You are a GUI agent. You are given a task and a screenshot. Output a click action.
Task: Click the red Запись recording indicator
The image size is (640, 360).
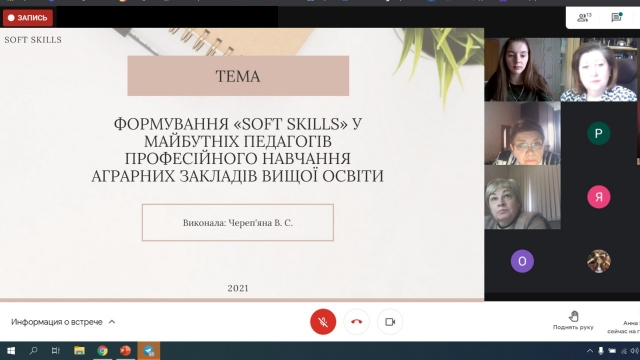[x=28, y=18]
